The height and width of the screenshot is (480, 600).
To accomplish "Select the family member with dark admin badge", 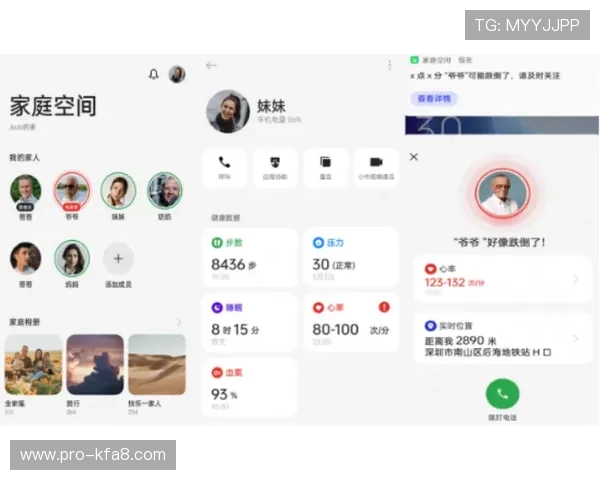I will pos(26,192).
